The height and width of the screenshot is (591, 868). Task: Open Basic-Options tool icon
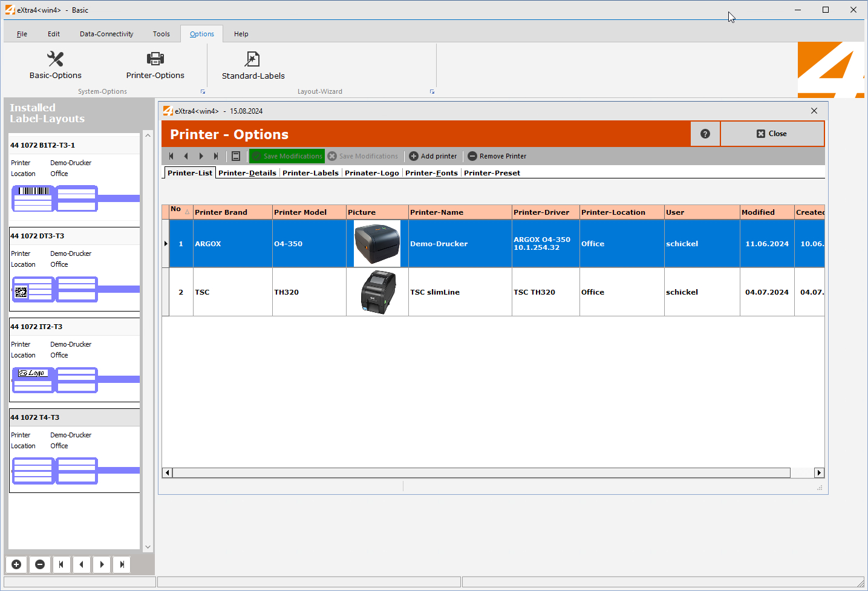tap(55, 59)
